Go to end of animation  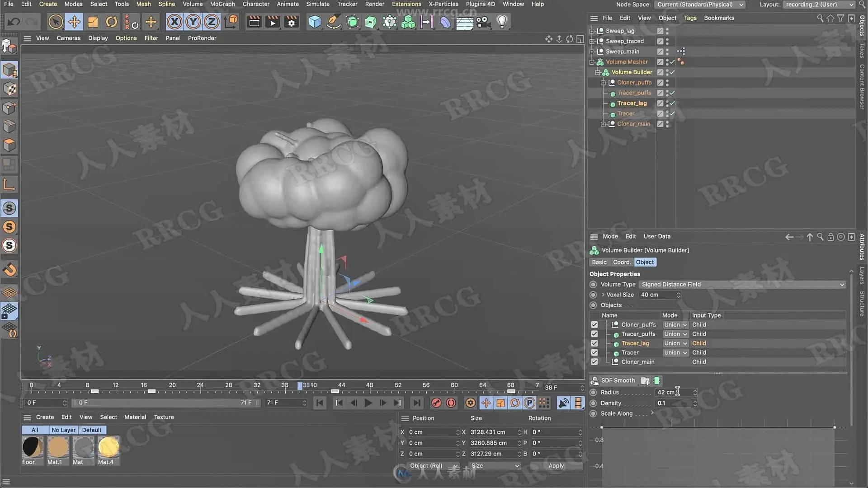(416, 403)
